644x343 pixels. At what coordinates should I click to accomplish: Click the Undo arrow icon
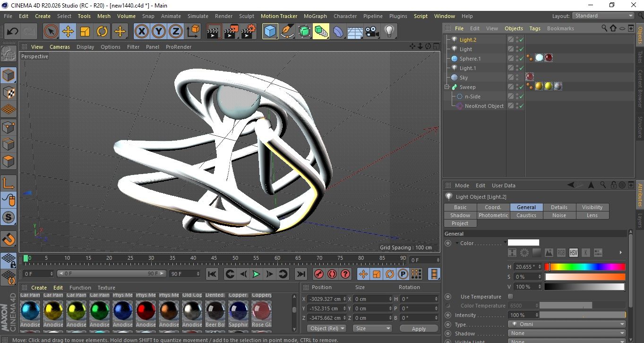point(12,32)
